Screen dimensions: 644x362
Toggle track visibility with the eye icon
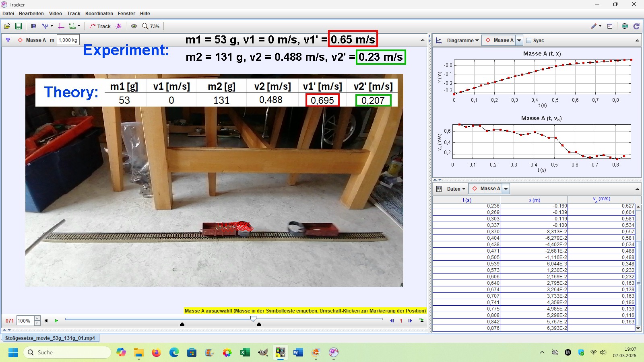134,26
